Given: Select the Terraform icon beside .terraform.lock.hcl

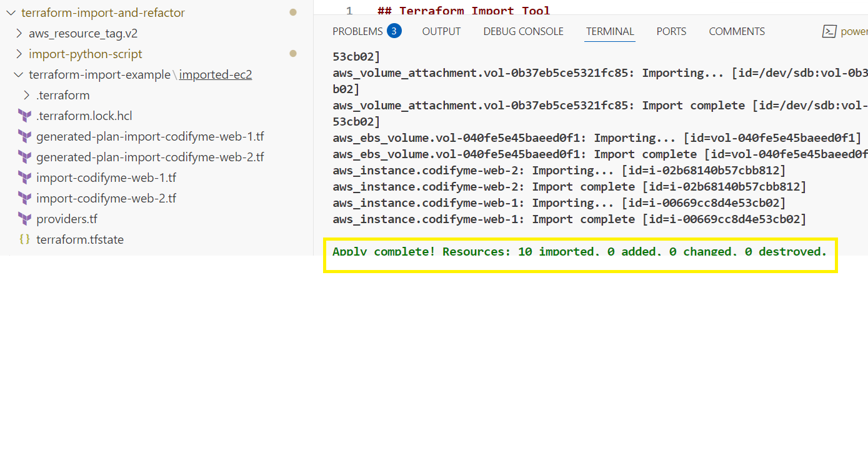Looking at the screenshot, I should pyautogui.click(x=25, y=116).
